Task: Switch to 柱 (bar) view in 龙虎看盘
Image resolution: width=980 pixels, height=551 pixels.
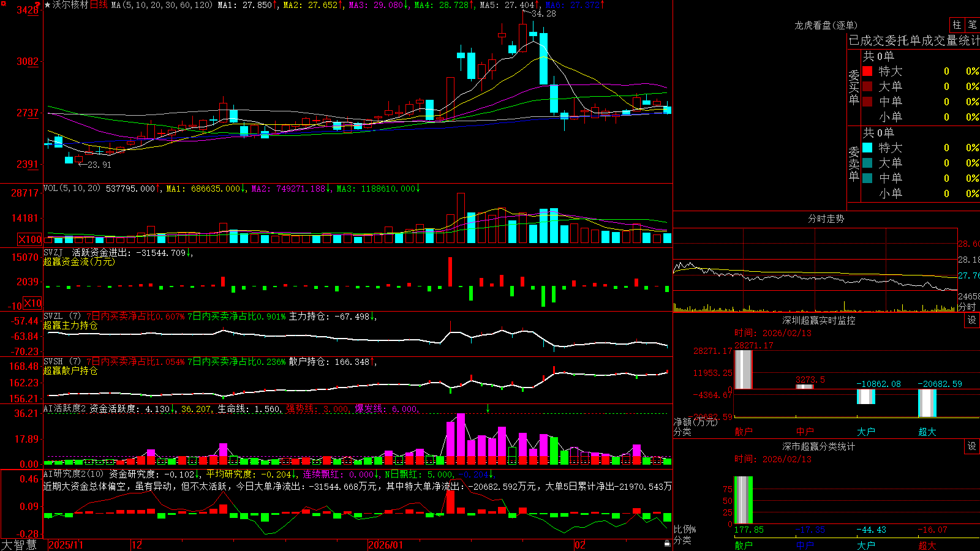Action: pos(957,25)
